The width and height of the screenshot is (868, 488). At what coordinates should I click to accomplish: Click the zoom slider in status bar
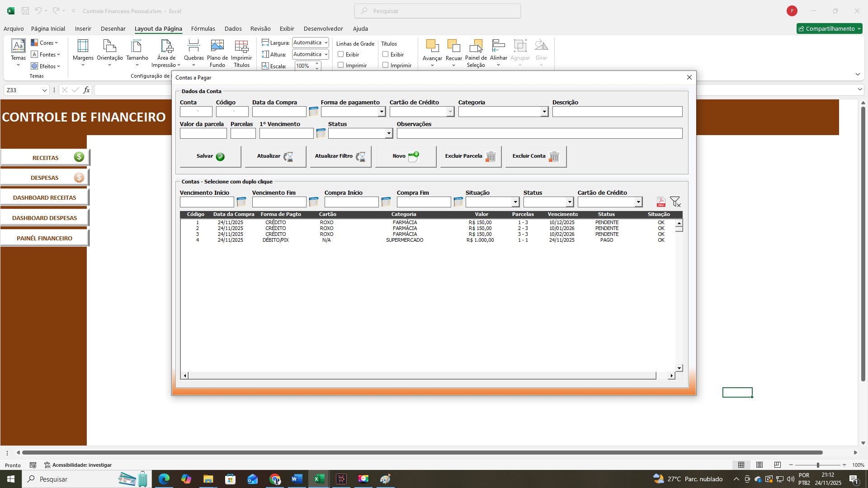click(x=817, y=465)
